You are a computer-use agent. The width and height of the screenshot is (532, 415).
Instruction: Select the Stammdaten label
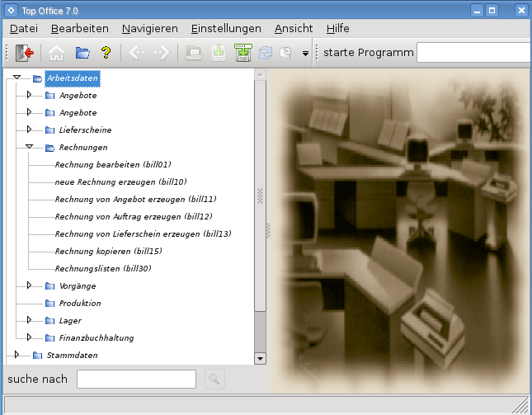(72, 356)
